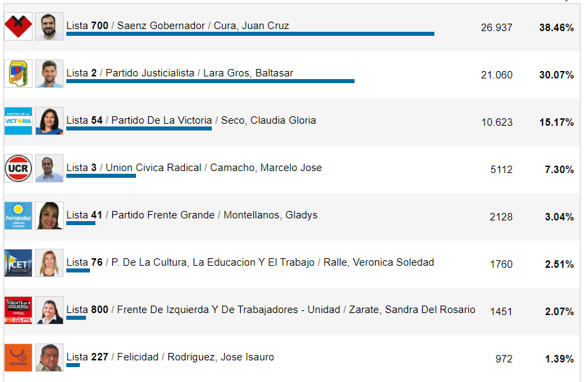
Task: Click the Partido Justicialista party emblem
Action: [18, 74]
